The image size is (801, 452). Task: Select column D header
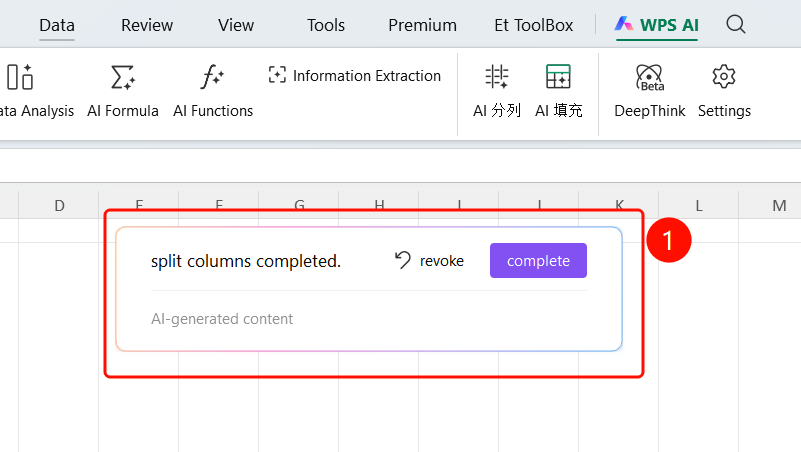click(x=59, y=205)
